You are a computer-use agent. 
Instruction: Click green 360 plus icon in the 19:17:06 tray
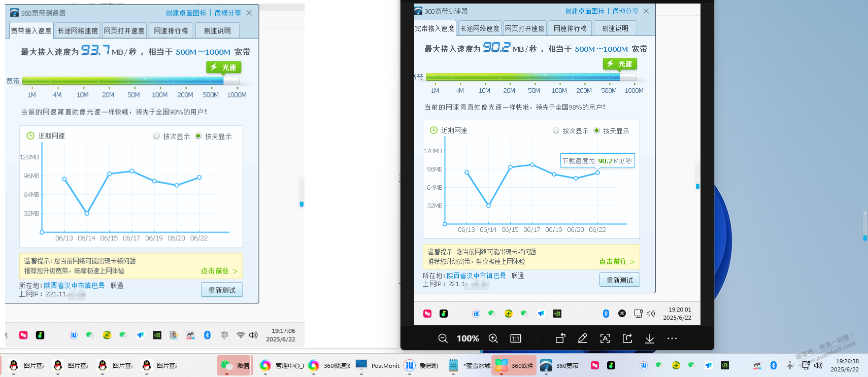pos(107,335)
